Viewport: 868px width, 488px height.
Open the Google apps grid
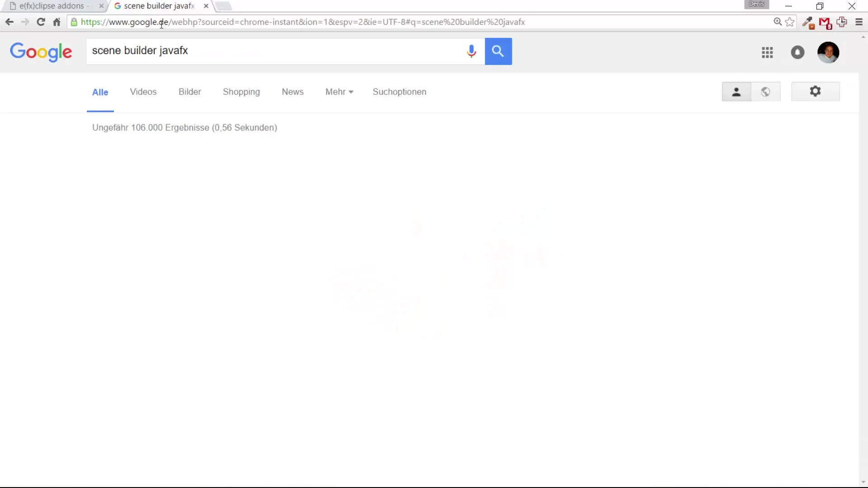[767, 52]
